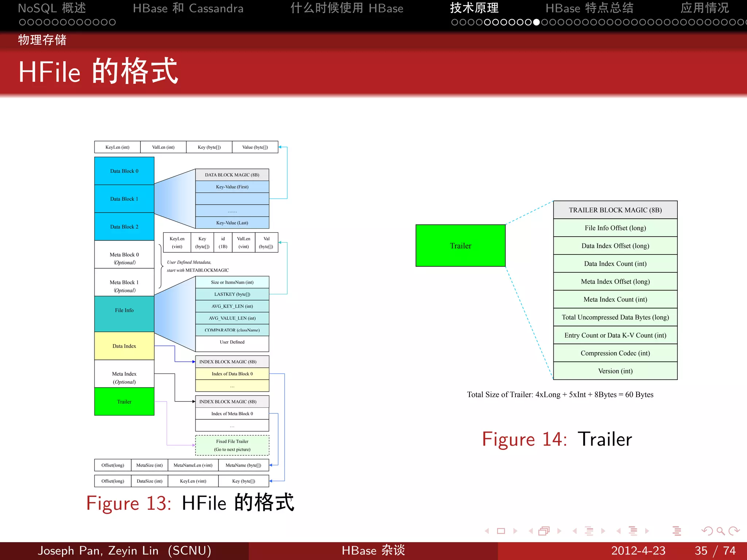Click the File Info Offset (long) row
This screenshot has width=747, height=560.
615,228
